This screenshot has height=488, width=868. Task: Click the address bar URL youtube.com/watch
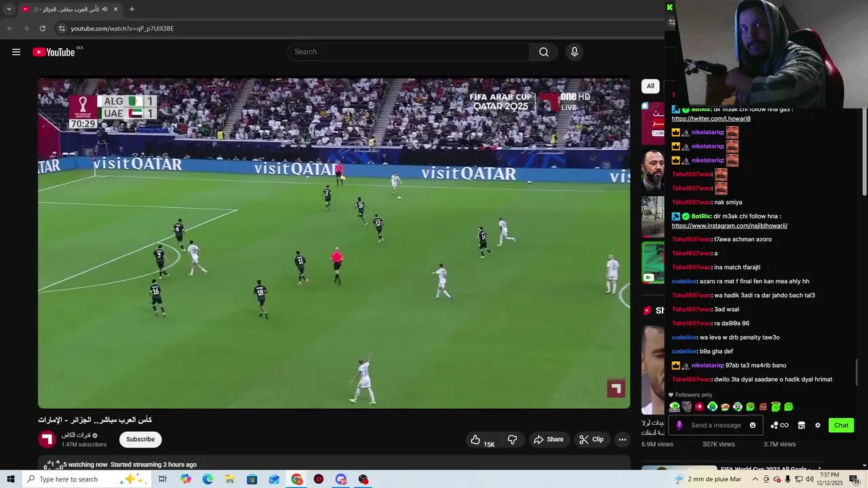point(122,28)
